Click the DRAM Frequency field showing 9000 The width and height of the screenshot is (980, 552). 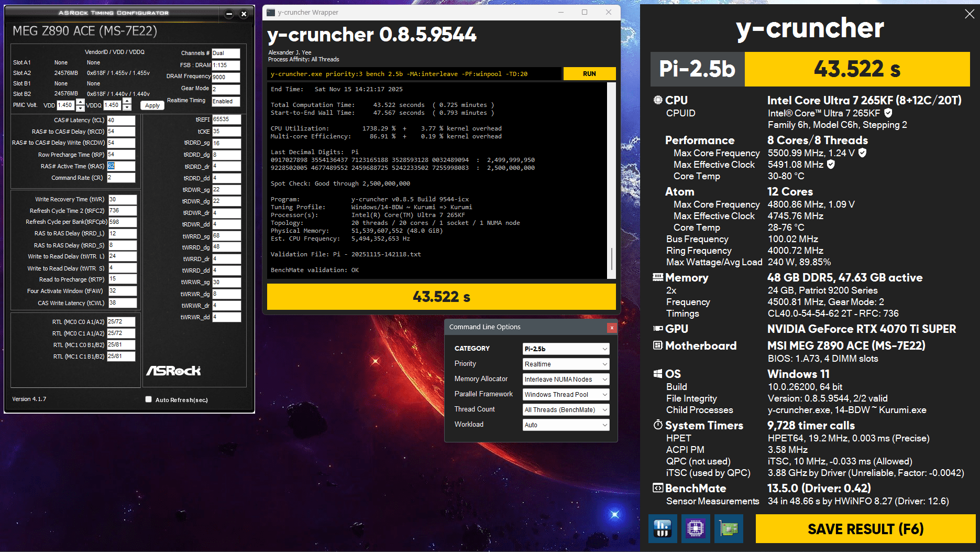point(226,77)
